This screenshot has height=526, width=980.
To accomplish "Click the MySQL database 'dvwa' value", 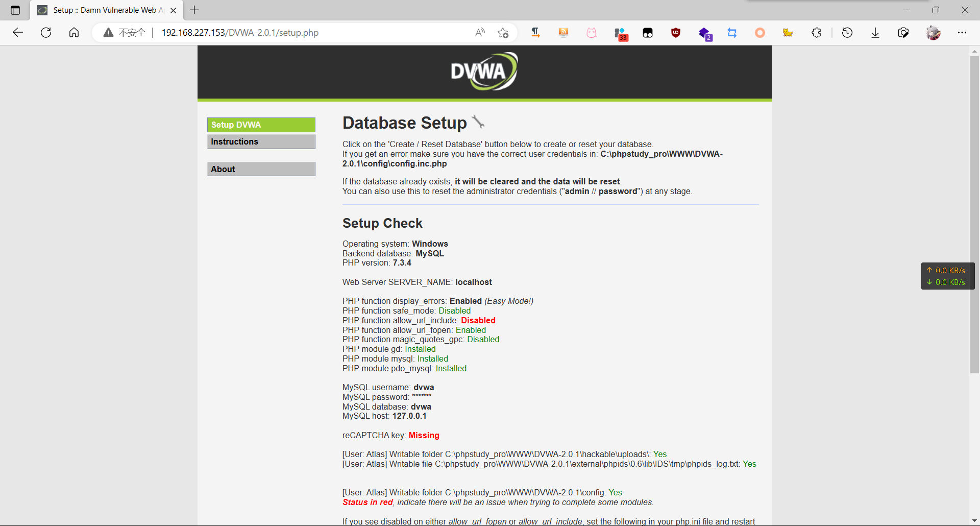I will 421,407.
